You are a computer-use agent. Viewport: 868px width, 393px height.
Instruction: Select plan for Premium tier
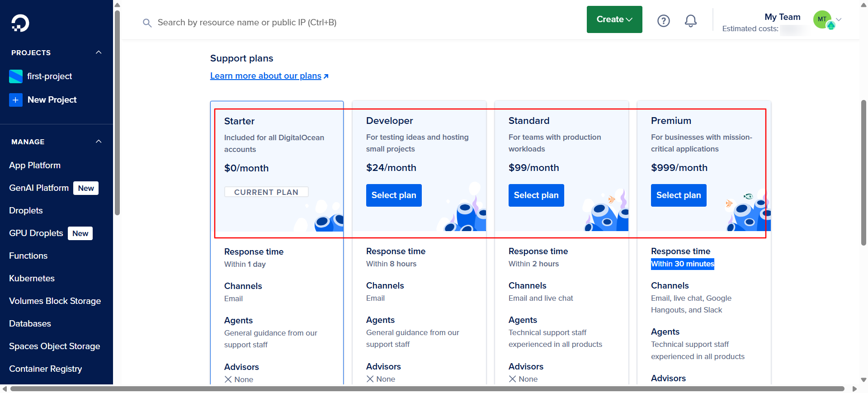click(x=678, y=195)
